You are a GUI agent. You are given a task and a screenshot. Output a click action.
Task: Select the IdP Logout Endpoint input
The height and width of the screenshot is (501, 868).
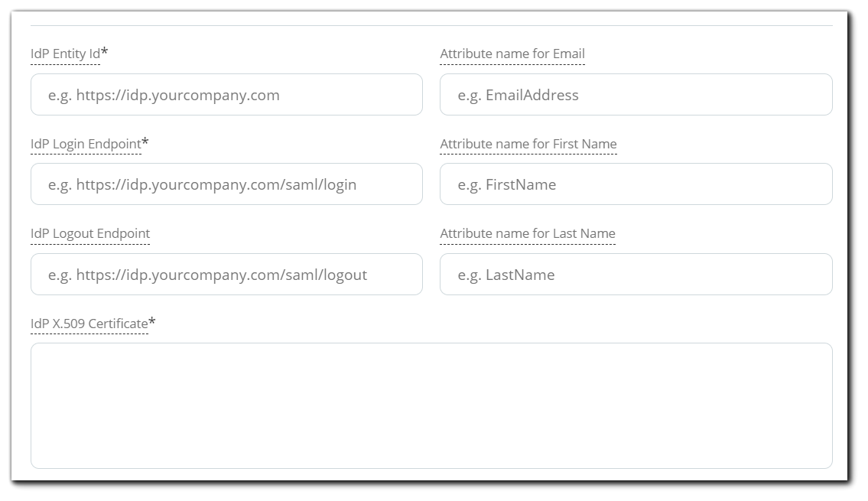(226, 275)
